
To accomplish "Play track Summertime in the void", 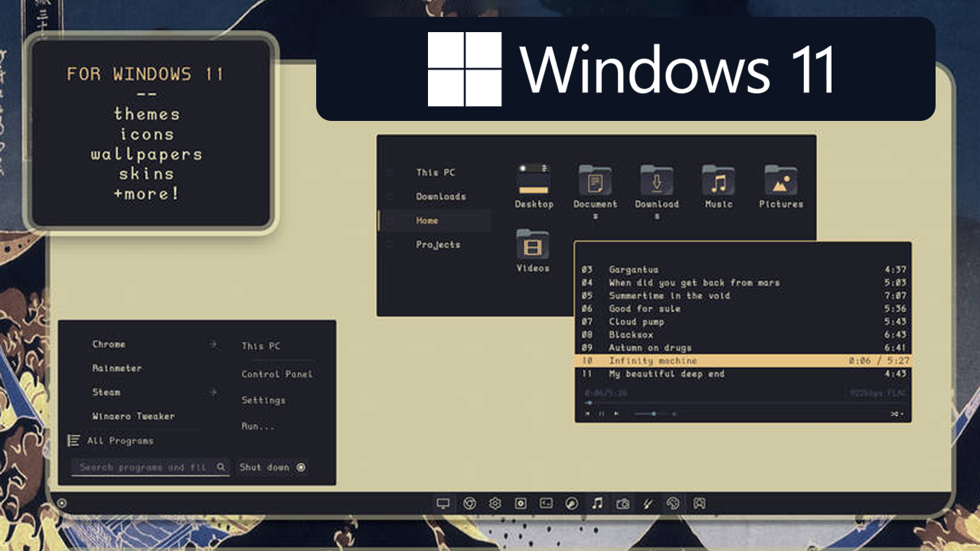I will [x=743, y=295].
